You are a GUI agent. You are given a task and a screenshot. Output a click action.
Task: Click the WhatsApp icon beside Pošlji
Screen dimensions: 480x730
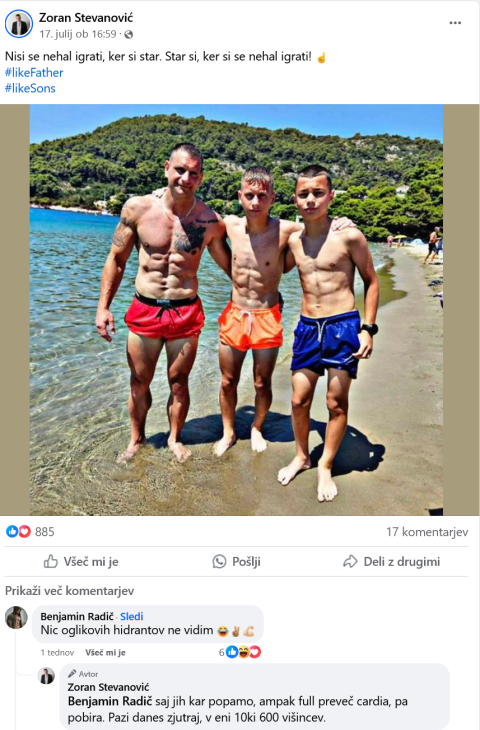(219, 561)
